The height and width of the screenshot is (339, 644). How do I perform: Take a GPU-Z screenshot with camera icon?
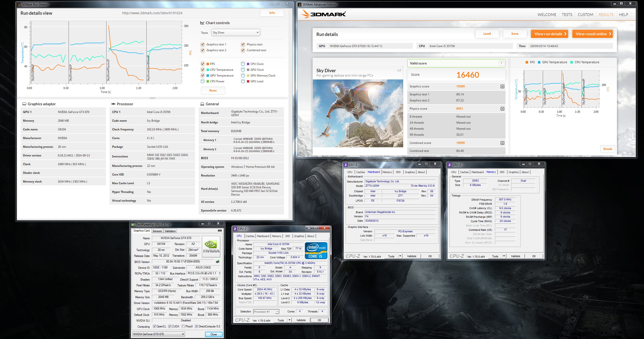(220, 231)
